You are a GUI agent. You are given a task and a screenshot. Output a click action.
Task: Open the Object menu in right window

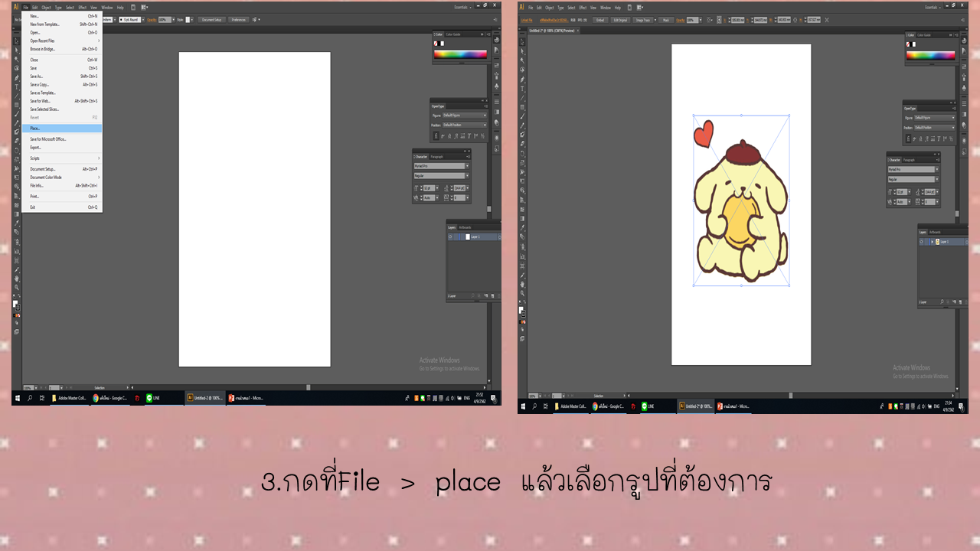coord(550,8)
